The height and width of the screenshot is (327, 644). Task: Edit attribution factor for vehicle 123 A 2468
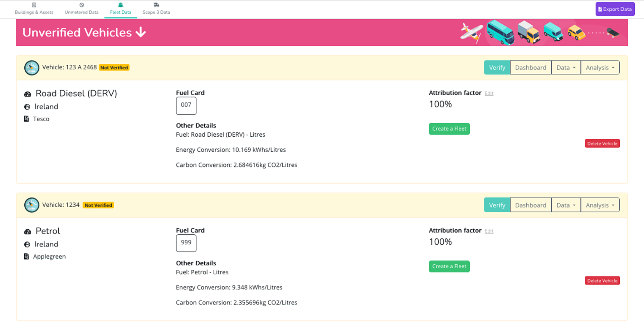489,93
